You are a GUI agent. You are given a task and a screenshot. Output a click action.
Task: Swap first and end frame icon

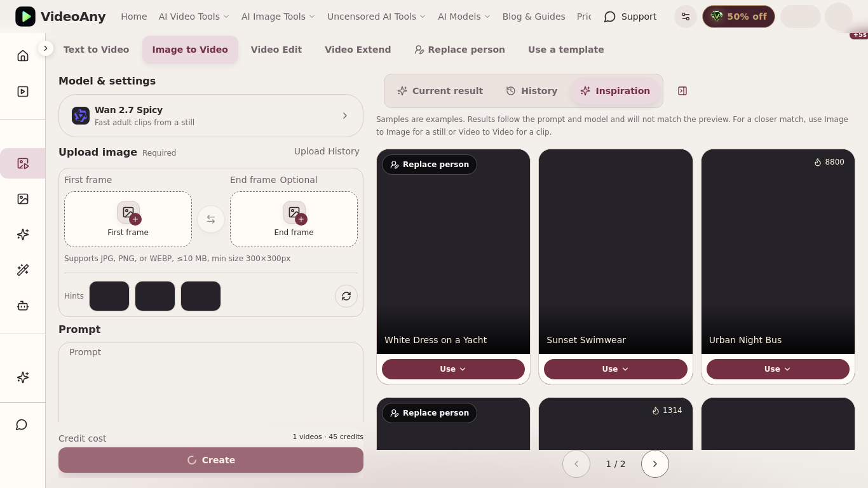pos(211,219)
